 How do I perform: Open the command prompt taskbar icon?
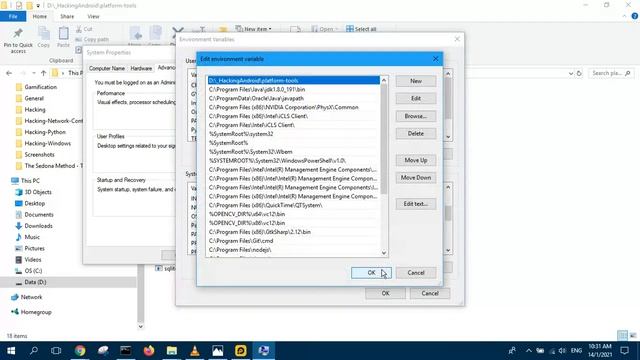pos(126,351)
